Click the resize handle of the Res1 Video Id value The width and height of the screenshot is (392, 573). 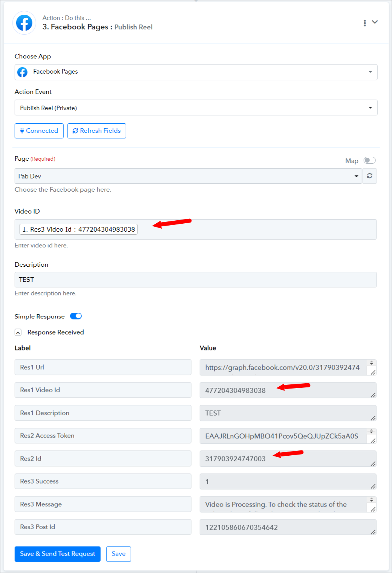pyautogui.click(x=373, y=395)
